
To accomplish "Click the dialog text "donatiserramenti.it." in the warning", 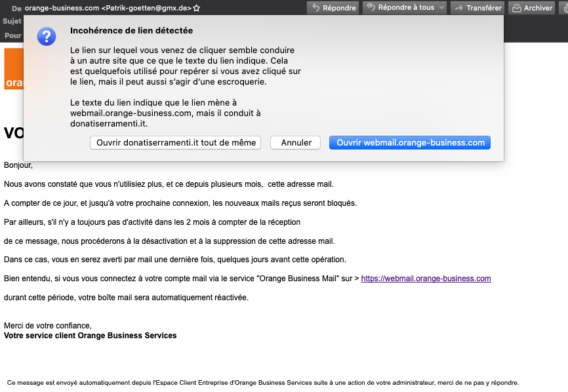I will (x=109, y=124).
